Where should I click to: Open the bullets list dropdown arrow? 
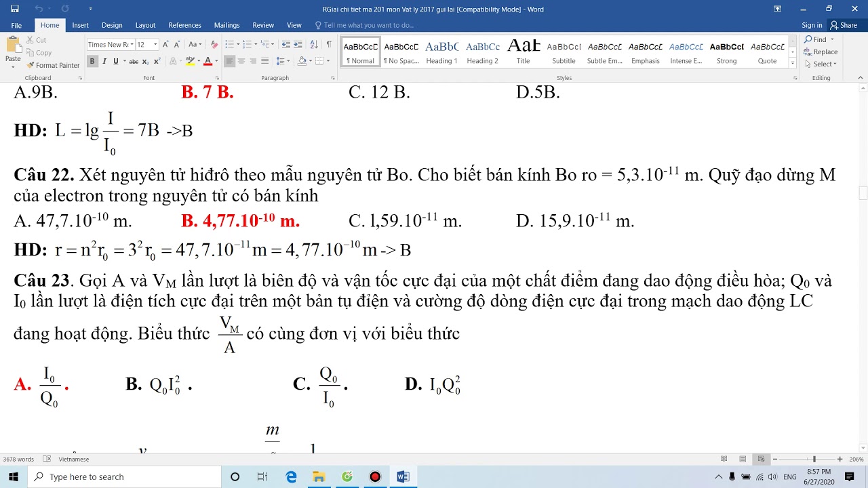237,44
